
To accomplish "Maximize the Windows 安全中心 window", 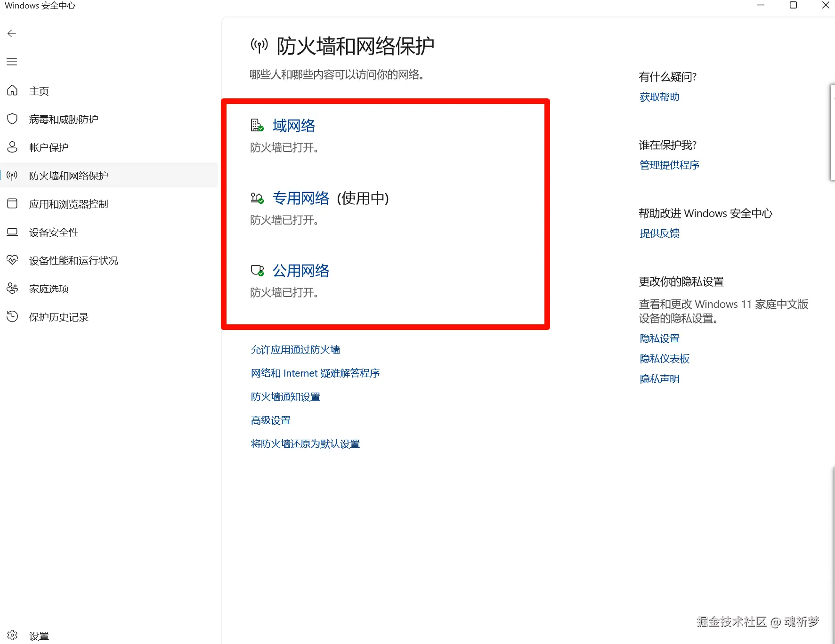I will click(x=793, y=5).
